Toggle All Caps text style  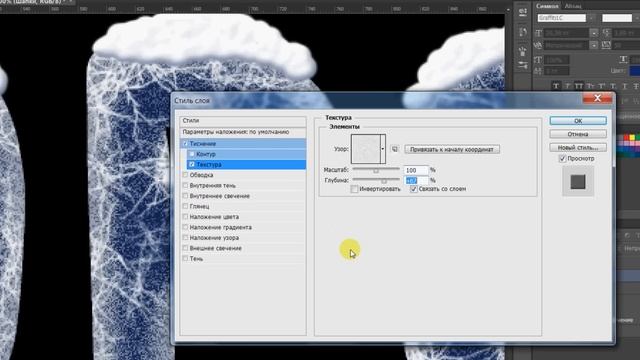tap(579, 86)
